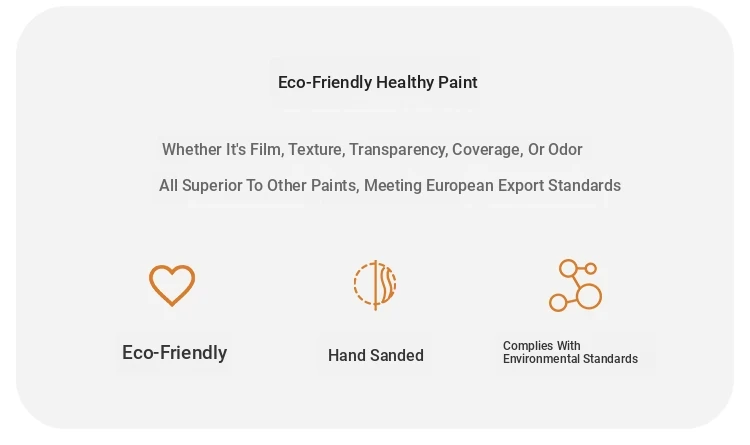This screenshot has height=445, width=750.
Task: Click the word 'Coverage' in the description
Action: (486, 150)
